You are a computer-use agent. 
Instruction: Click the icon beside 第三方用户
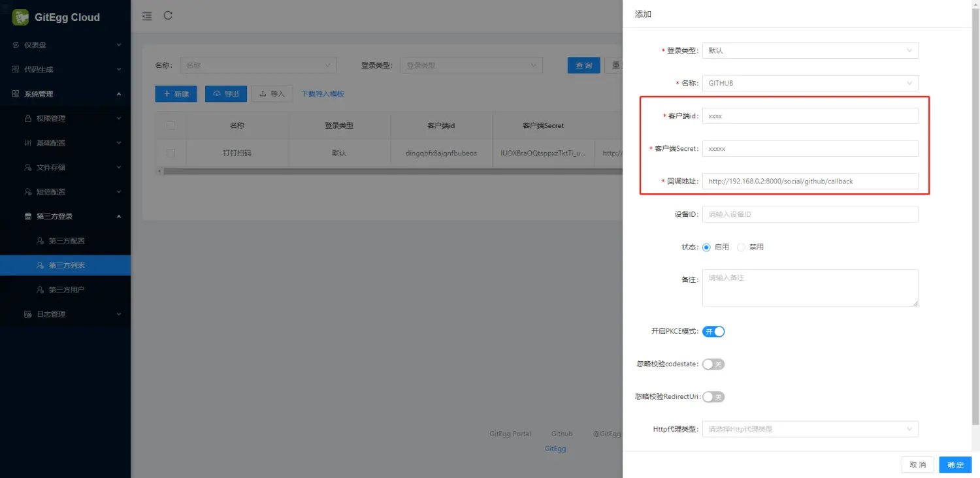click(41, 290)
